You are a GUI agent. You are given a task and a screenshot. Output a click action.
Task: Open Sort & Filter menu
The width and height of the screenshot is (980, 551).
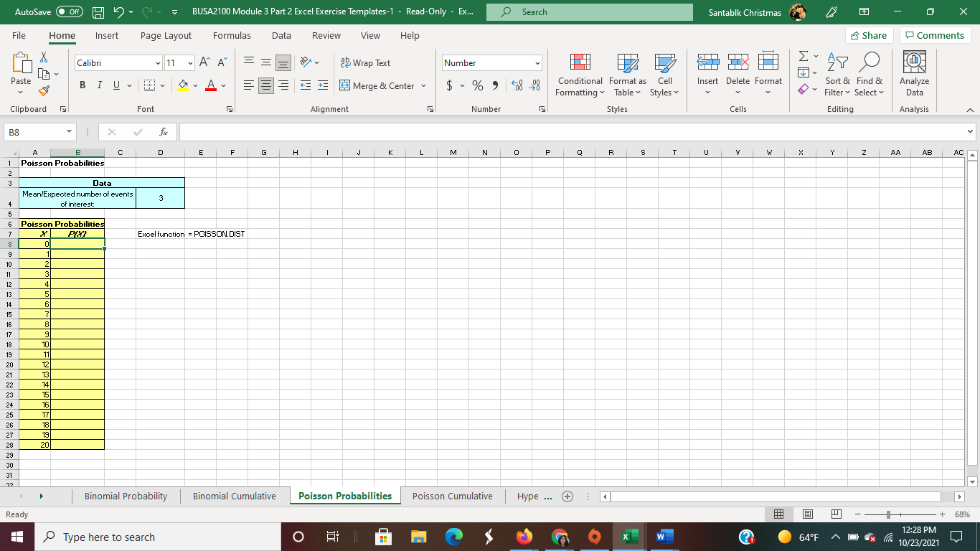coord(837,75)
